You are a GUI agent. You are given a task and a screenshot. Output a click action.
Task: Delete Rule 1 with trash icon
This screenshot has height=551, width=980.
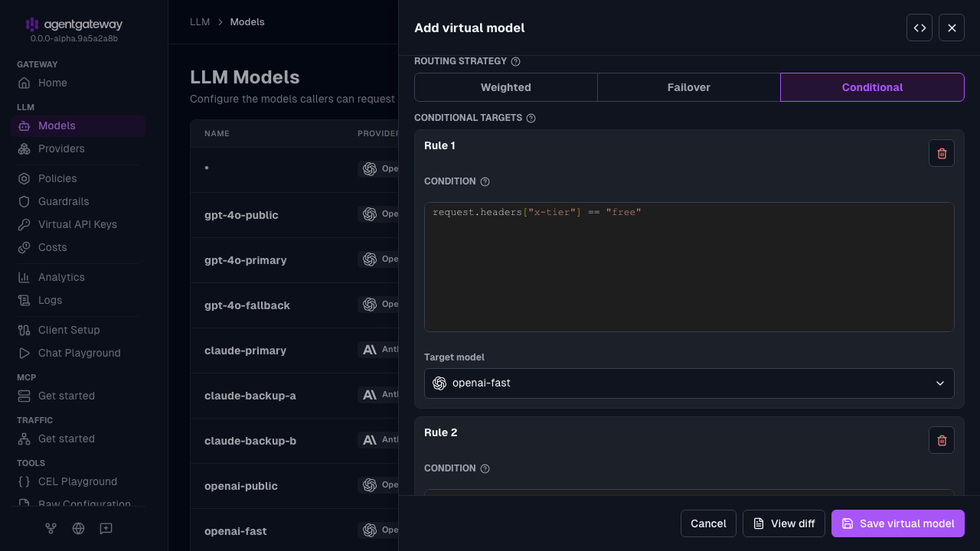[942, 153]
